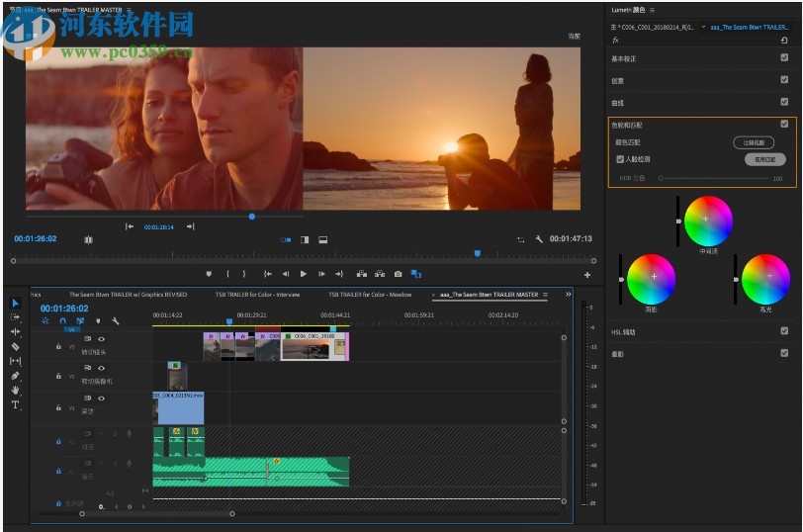Select the Track Select Forward tool
This screenshot has height=532, width=803.
16,317
